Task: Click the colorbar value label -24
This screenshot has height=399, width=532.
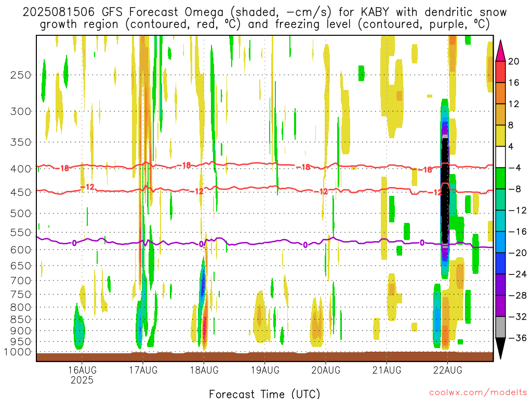Action: coord(517,274)
